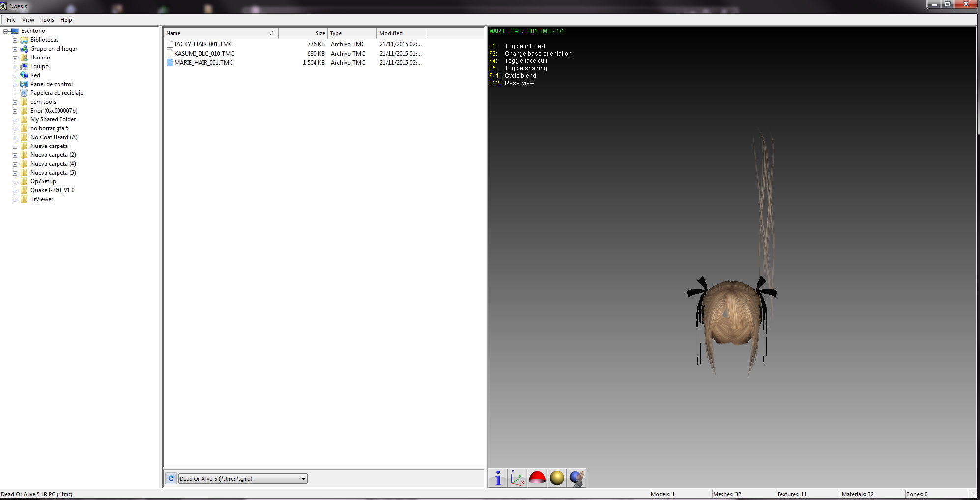Refresh the file list with reload icon
The width and height of the screenshot is (980, 500).
coord(171,478)
